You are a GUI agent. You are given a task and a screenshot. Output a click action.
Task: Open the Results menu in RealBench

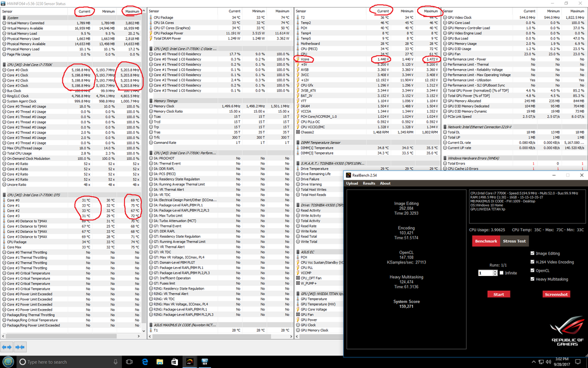coord(369,183)
